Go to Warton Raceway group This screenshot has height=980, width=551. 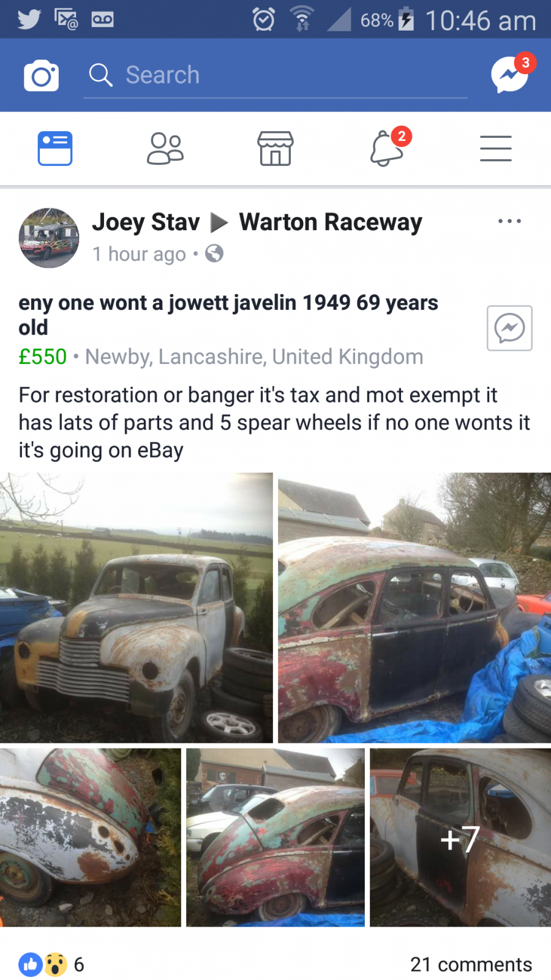(331, 222)
